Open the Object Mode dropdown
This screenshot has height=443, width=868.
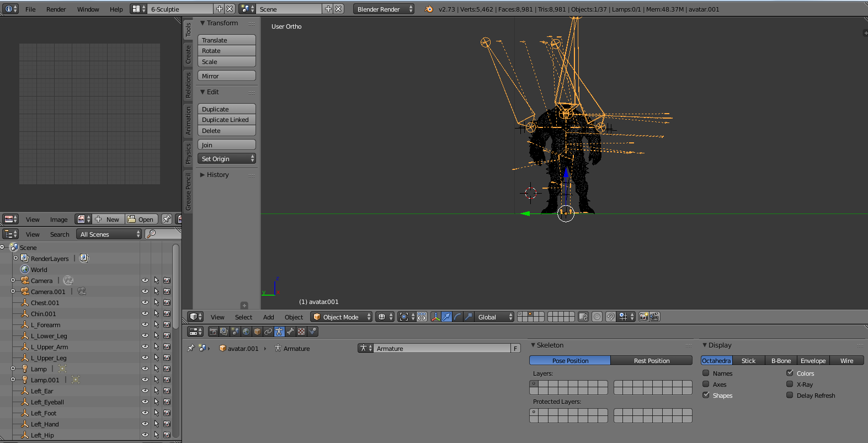point(342,317)
